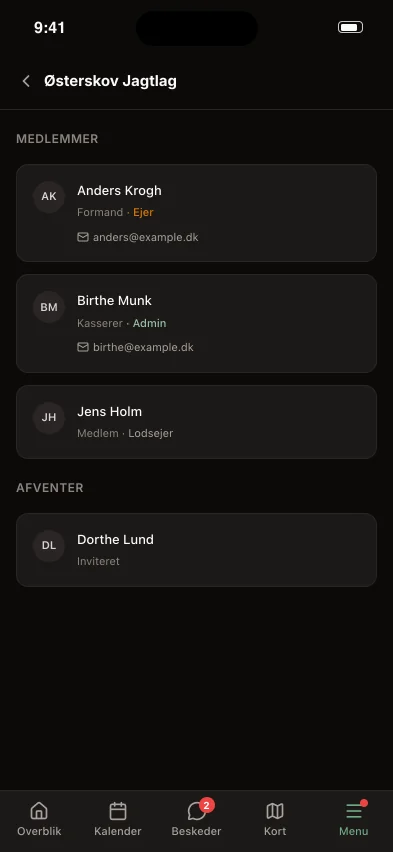Screen dimensions: 393x852
Task: Tap the anders@example.dk email address
Action: [146, 237]
